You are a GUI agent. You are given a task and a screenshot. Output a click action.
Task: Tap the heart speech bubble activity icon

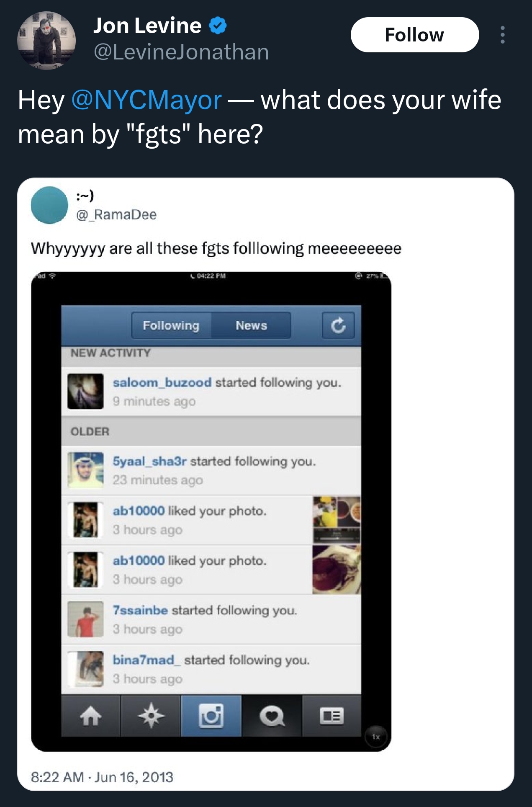point(272,716)
